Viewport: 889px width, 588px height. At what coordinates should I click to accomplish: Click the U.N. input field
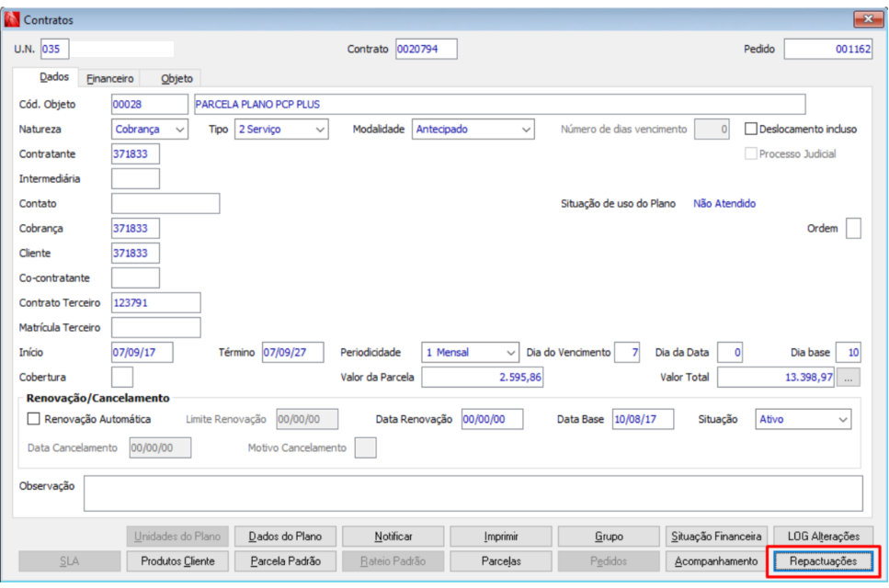(55, 49)
